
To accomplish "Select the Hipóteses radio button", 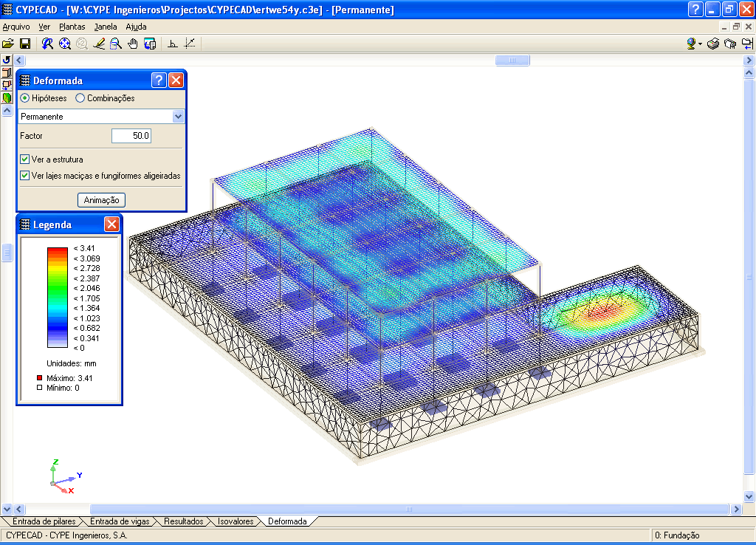I will click(25, 98).
